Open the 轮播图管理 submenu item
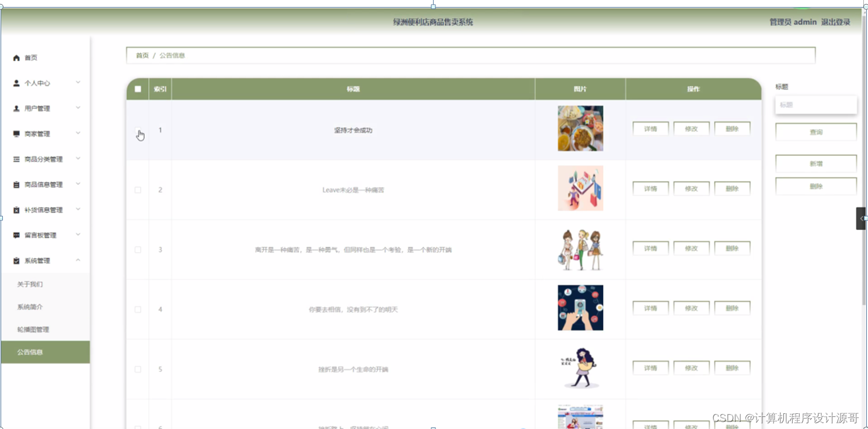 pos(45,330)
